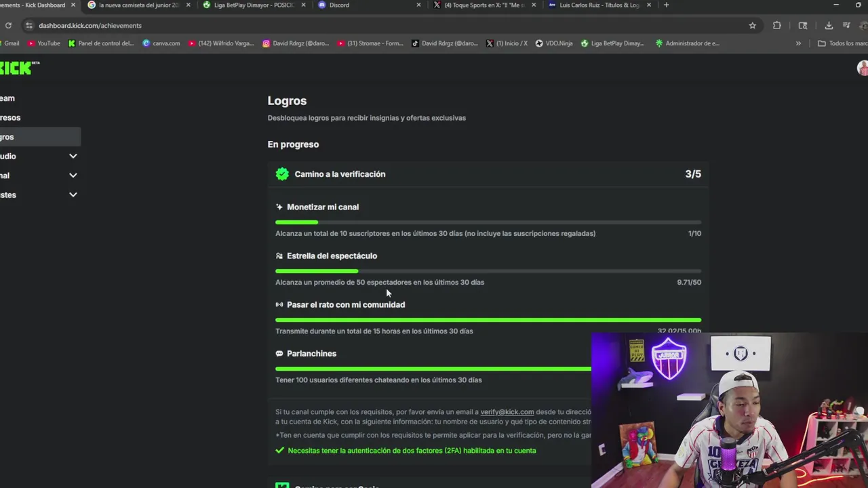The image size is (868, 488).
Task: Open the Panel de control Kick bookmark
Action: pyautogui.click(x=101, y=43)
